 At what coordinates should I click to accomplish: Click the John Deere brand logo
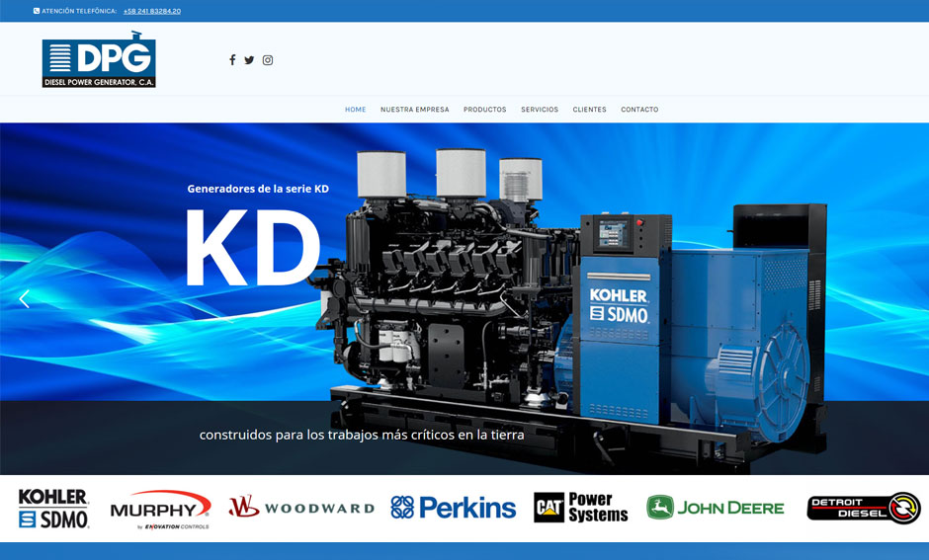tap(716, 508)
